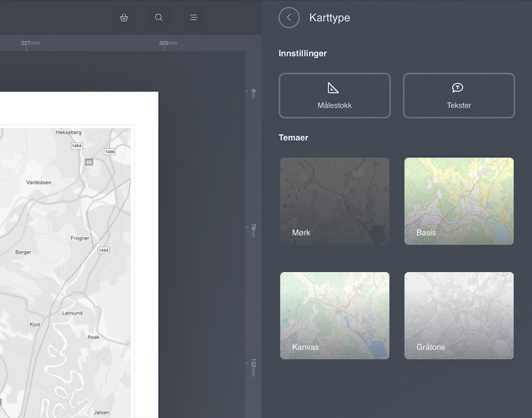Viewport: 532px width, 418px height.
Task: Select the Mørk map theme
Action: point(335,201)
